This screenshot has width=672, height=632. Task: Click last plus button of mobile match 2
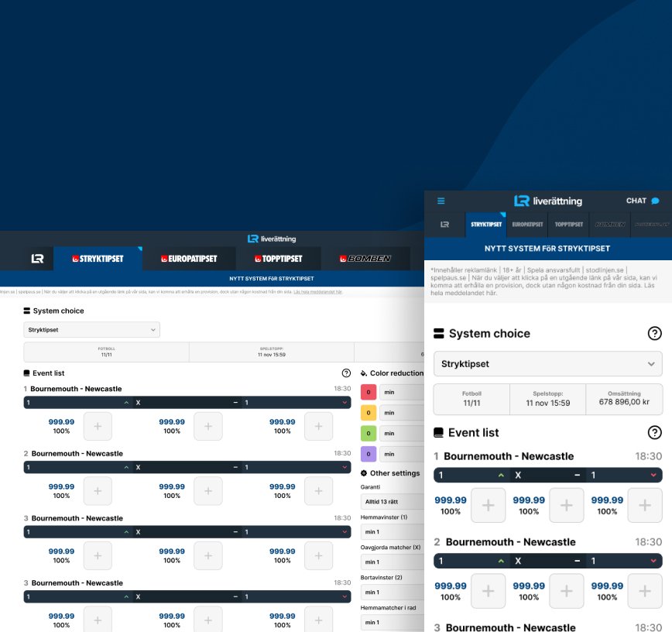click(645, 591)
